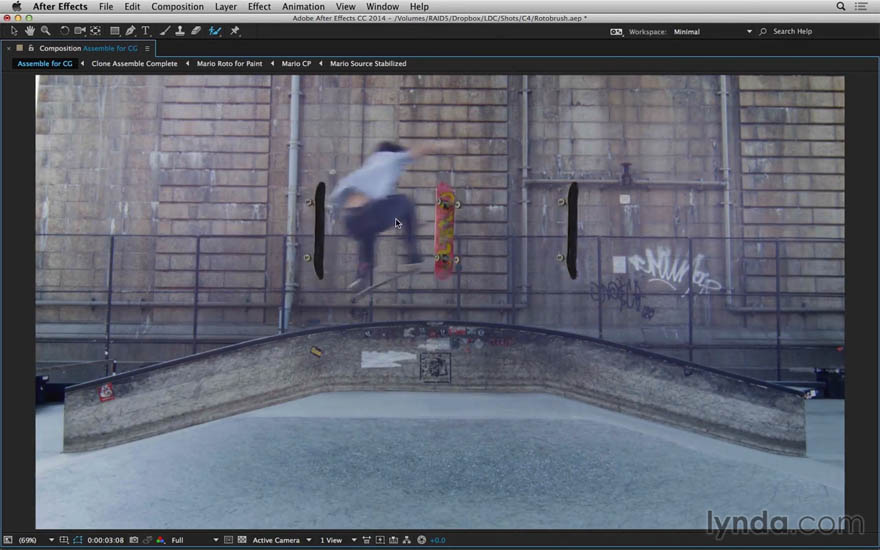Toggle the composition viewer lock icon
The height and width of the screenshot is (550, 880).
31,48
